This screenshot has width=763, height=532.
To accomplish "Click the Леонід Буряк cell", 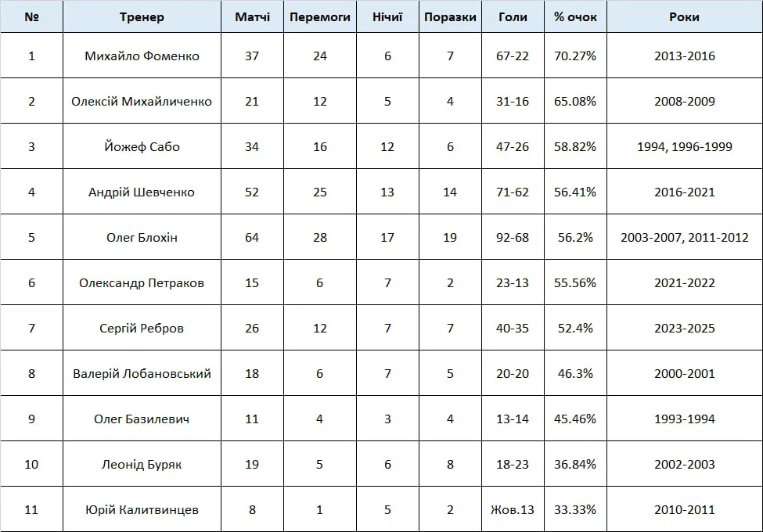I will (142, 464).
